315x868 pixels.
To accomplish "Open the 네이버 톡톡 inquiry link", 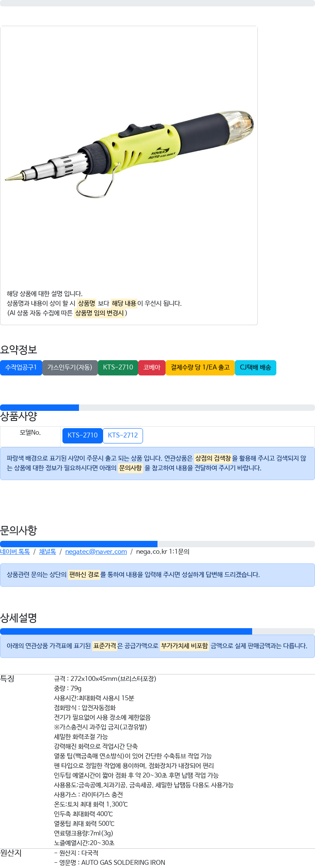I will tap(15, 551).
